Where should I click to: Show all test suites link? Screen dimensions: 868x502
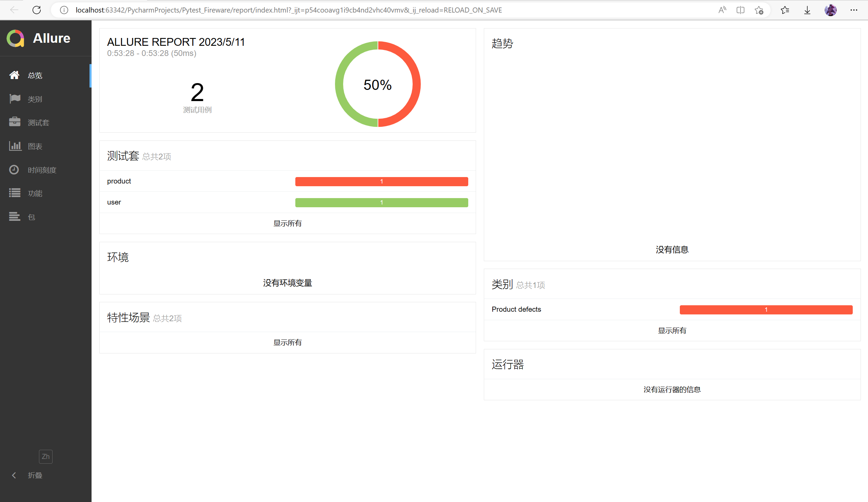coord(287,223)
